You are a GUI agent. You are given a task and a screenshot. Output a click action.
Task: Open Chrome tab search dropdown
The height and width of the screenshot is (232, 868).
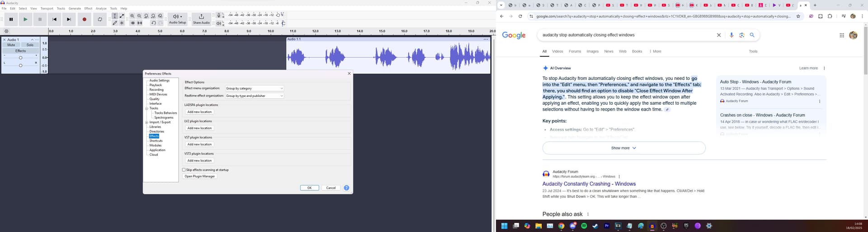point(501,5)
